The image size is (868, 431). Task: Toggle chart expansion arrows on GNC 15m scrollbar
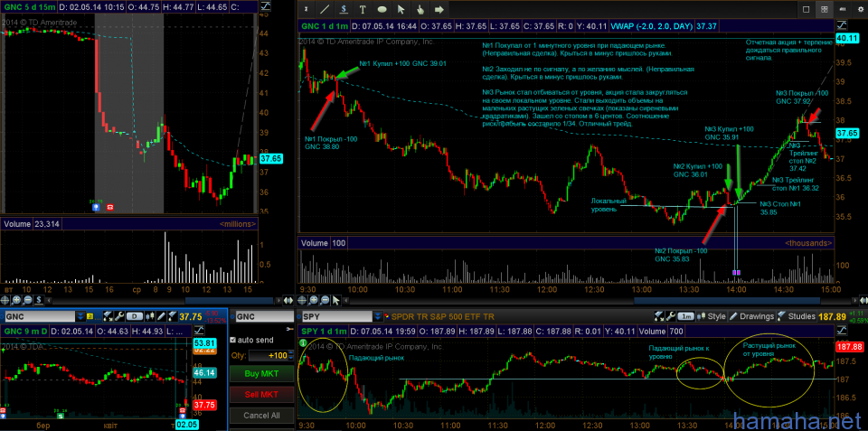point(288,300)
